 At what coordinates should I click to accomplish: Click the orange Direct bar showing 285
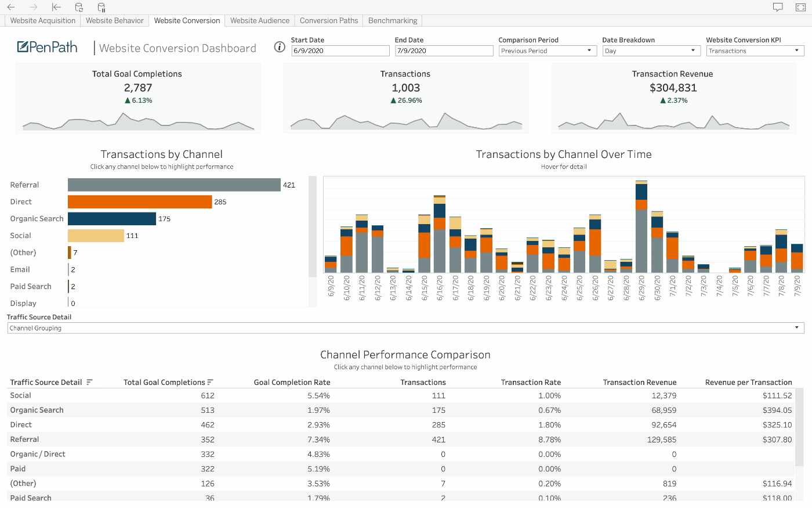click(140, 202)
